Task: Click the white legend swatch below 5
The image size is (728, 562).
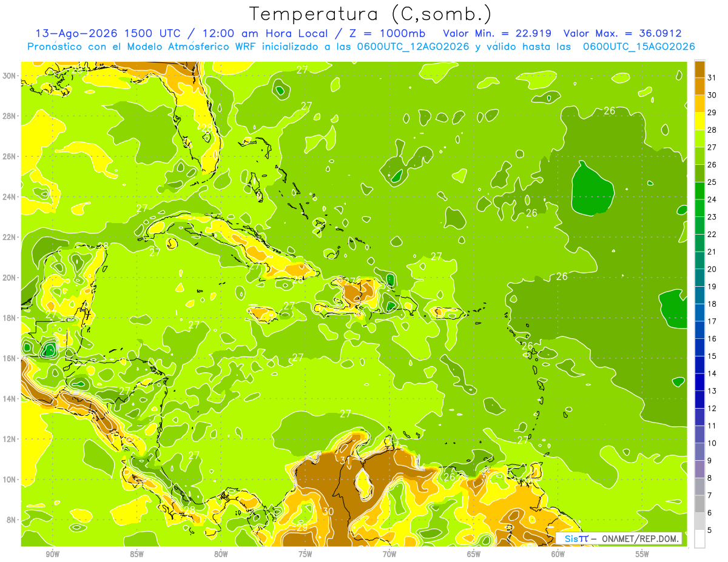Action: coord(699,539)
